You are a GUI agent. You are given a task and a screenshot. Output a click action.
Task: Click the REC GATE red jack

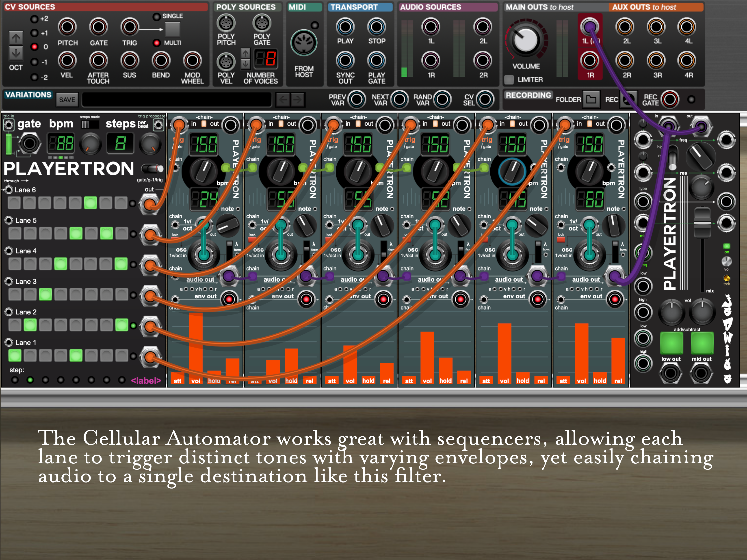coord(670,99)
